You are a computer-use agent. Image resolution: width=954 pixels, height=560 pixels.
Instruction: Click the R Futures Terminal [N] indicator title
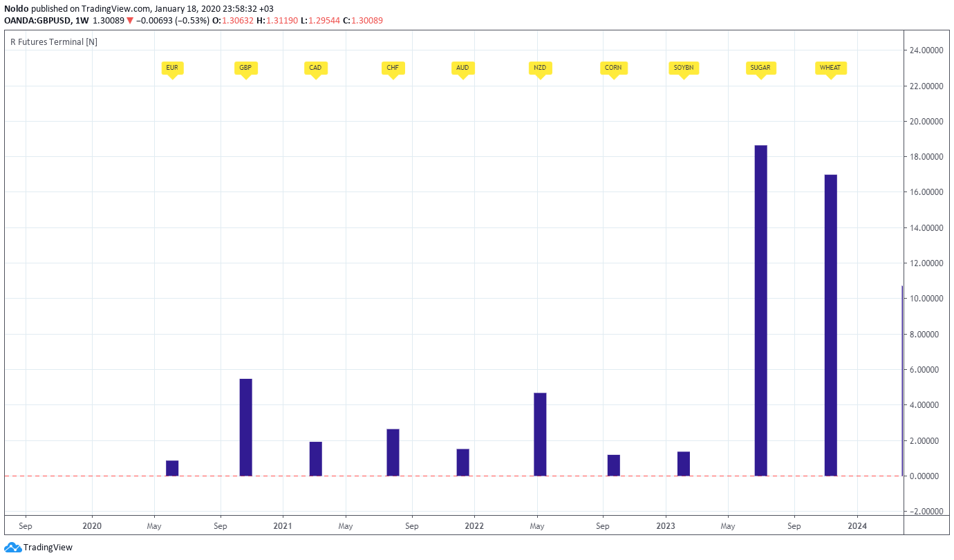[54, 41]
